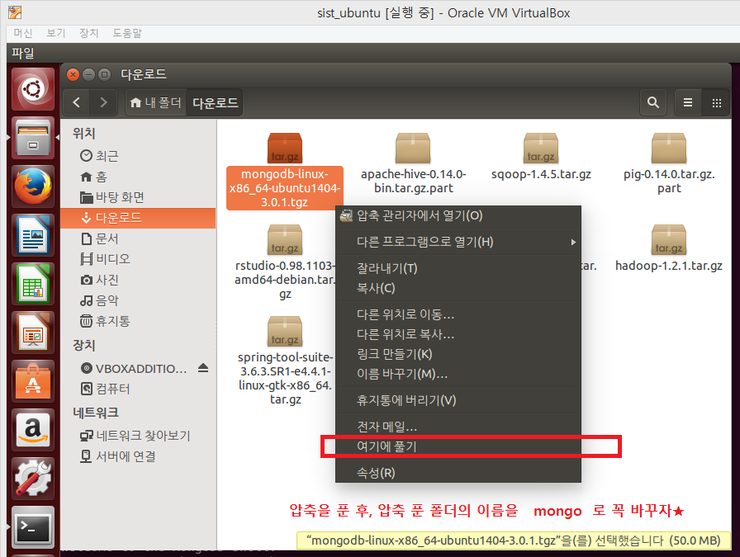
Task: Switch to list view icon
Action: (x=688, y=102)
